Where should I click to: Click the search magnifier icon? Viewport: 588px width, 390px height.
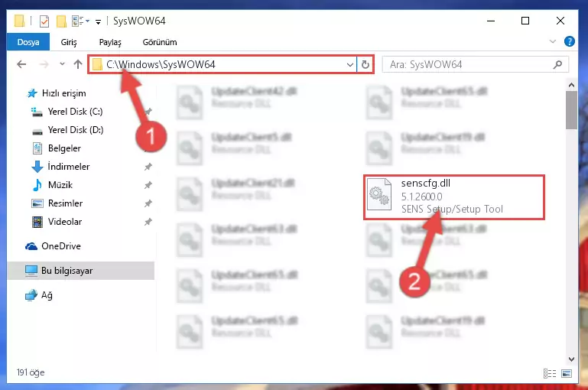[557, 64]
